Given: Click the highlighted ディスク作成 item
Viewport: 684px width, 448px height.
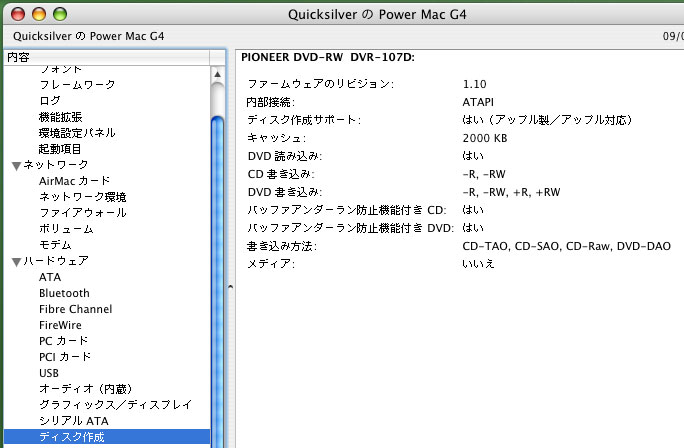Looking at the screenshot, I should 71,437.
